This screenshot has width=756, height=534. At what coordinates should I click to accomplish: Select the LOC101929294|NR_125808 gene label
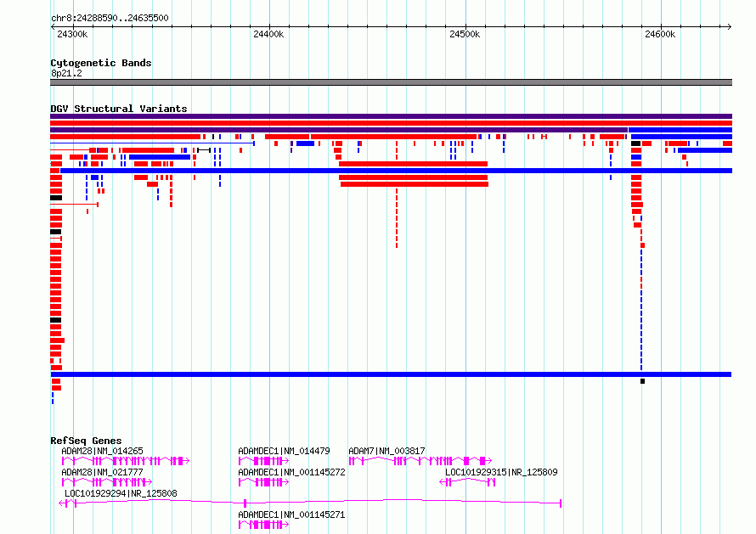(121, 493)
